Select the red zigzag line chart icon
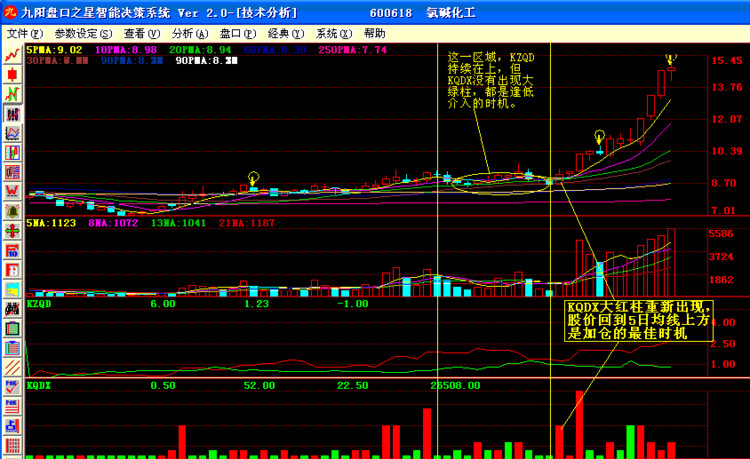750x459 pixels. pos(12,55)
